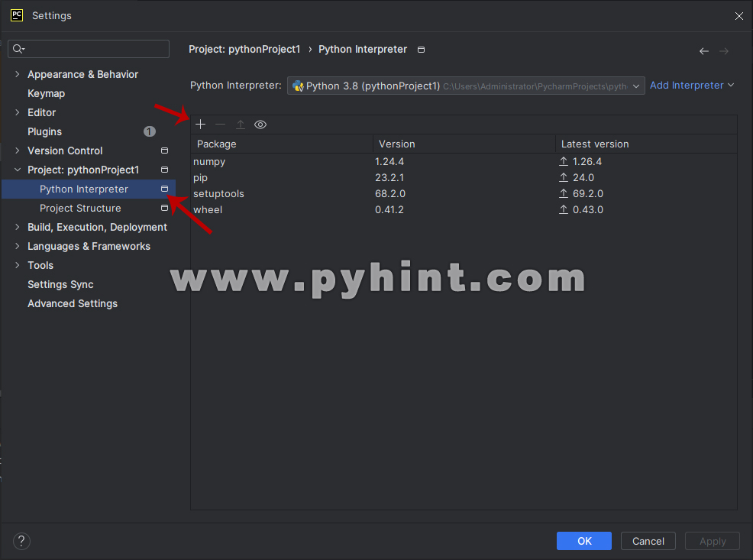Expand the Version Control section chevron
The width and height of the screenshot is (753, 560).
(x=18, y=151)
